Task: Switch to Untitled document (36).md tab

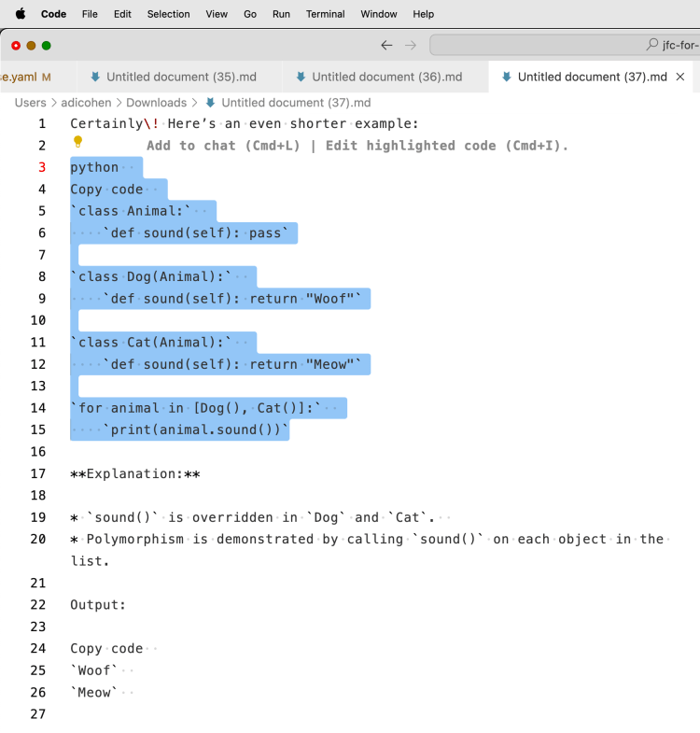Action: (x=385, y=77)
